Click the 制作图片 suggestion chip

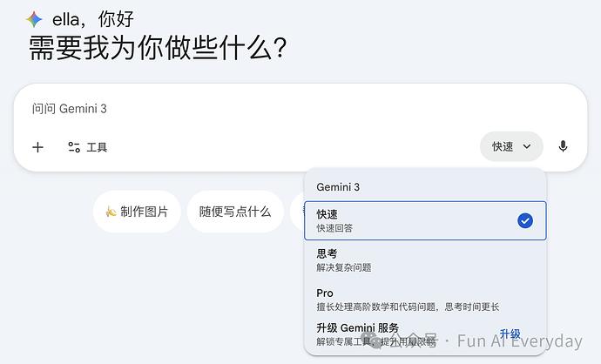point(137,212)
